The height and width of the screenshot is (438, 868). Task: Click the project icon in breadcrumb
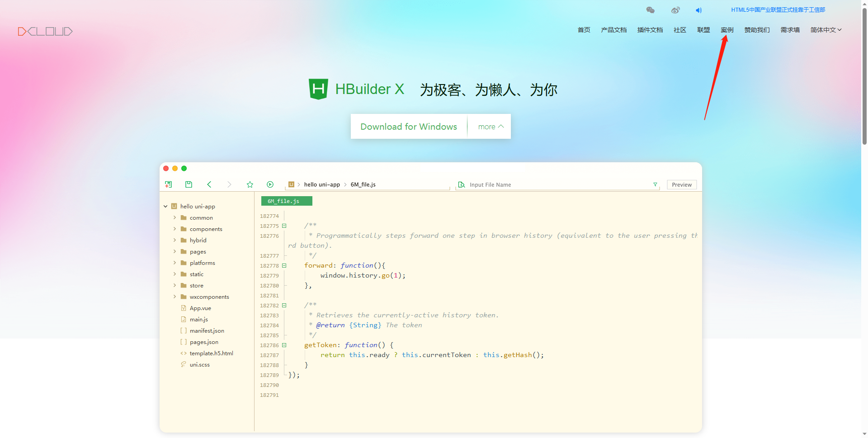291,184
